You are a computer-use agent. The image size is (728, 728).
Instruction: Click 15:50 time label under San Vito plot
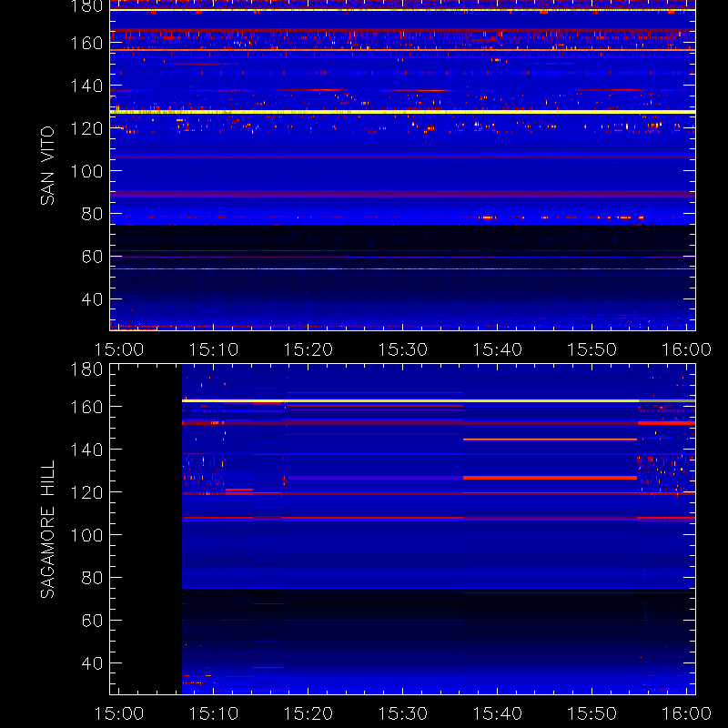592,349
